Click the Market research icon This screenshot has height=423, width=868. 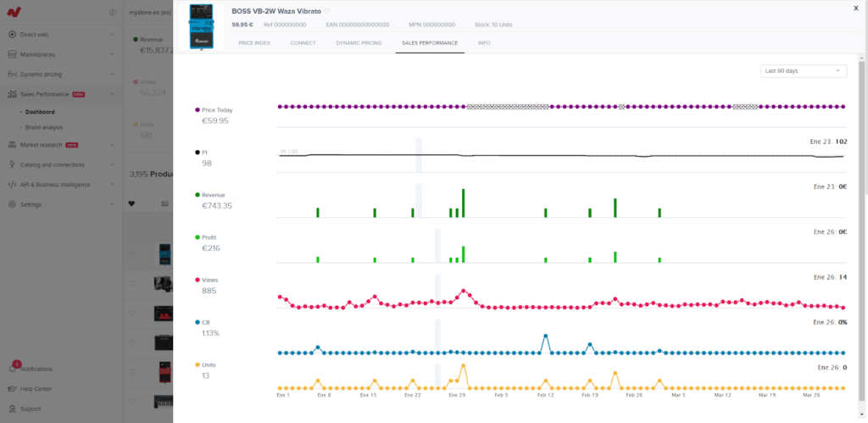coord(12,144)
